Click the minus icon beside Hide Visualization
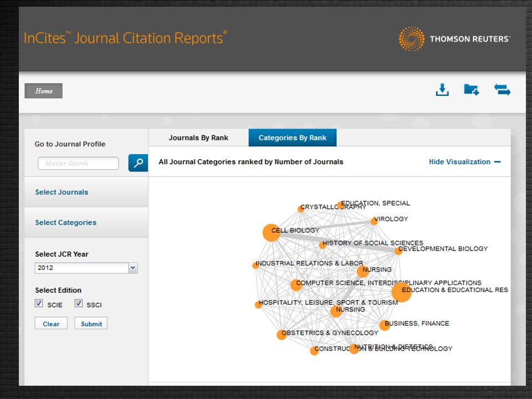 point(498,162)
